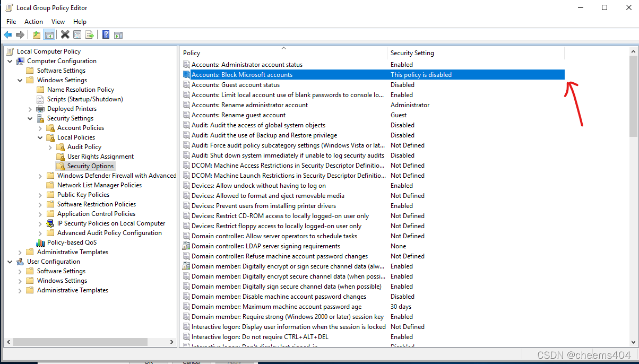The image size is (639, 364).
Task: Click the Deployed Printers icon
Action: (40, 109)
